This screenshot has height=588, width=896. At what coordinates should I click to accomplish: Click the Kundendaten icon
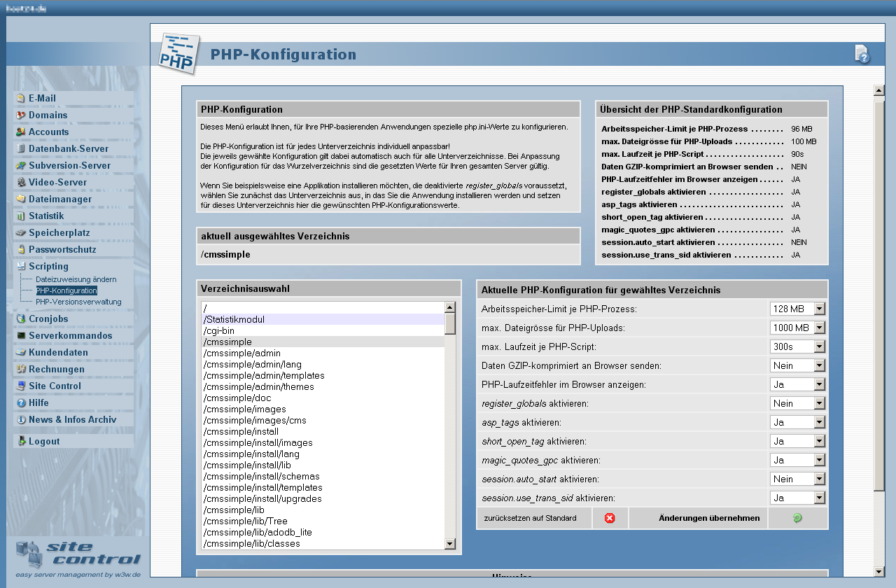coord(22,352)
